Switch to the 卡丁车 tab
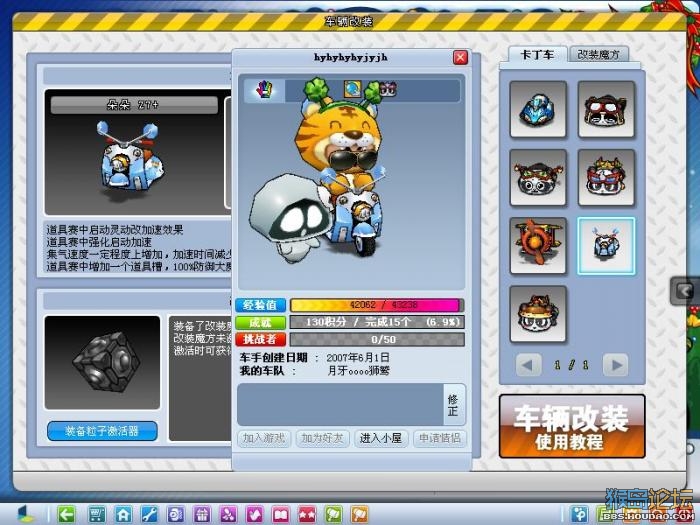This screenshot has height=525, width=700. click(x=538, y=54)
